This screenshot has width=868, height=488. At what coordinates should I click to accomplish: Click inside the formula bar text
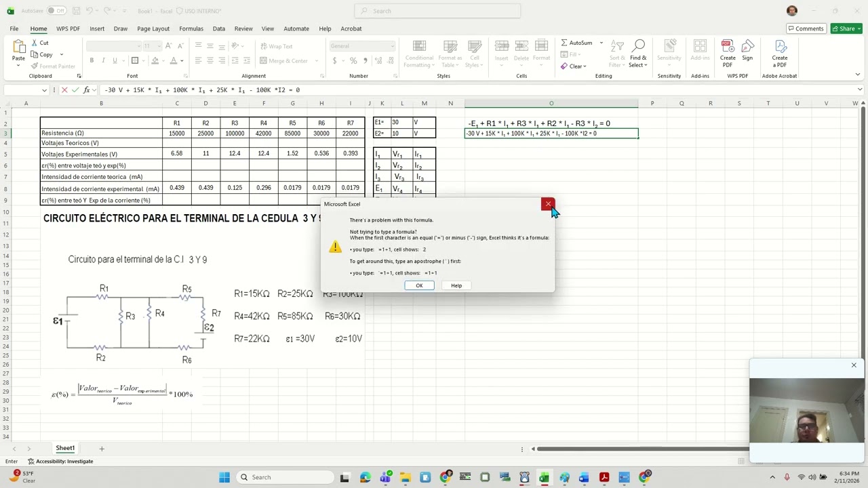click(201, 89)
